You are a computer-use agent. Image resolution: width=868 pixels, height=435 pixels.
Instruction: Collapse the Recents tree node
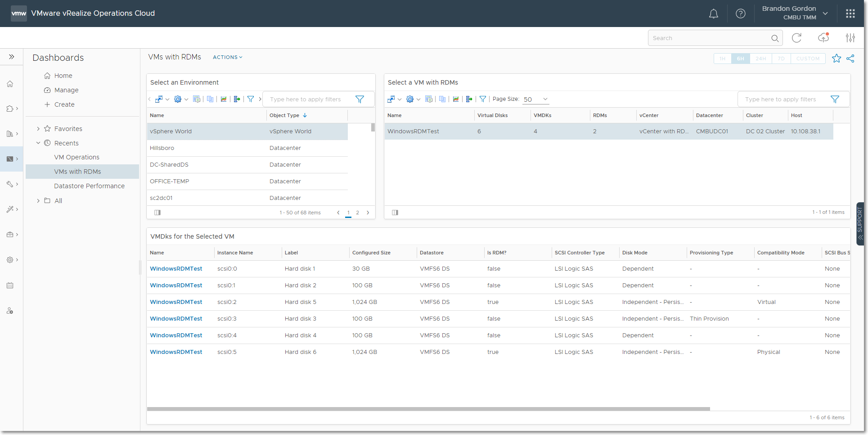[38, 143]
